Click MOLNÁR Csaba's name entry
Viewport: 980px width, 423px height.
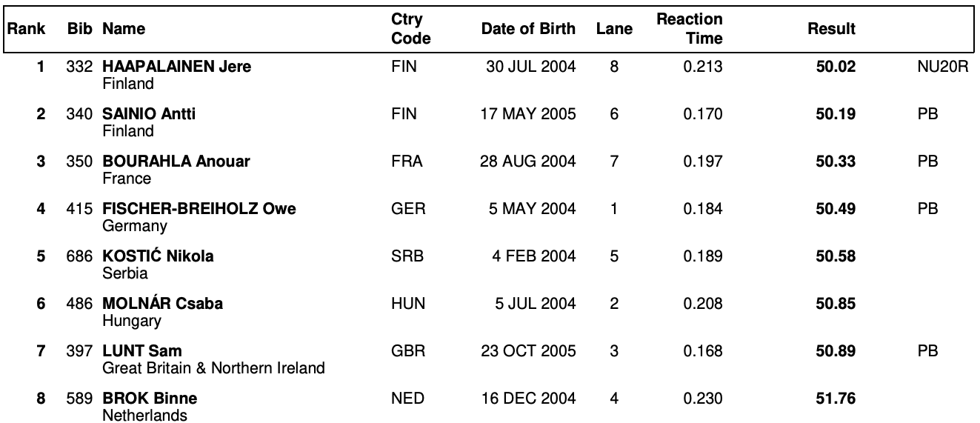point(162,304)
